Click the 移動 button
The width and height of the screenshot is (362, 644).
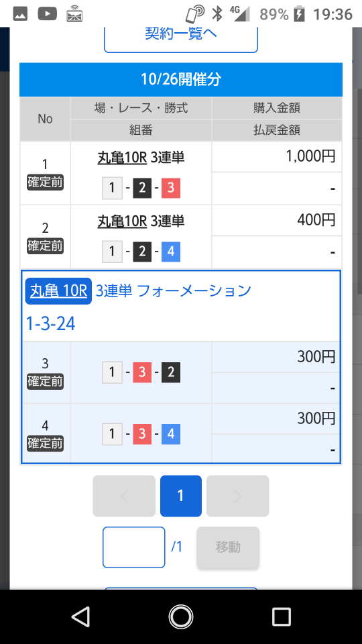pyautogui.click(x=228, y=547)
